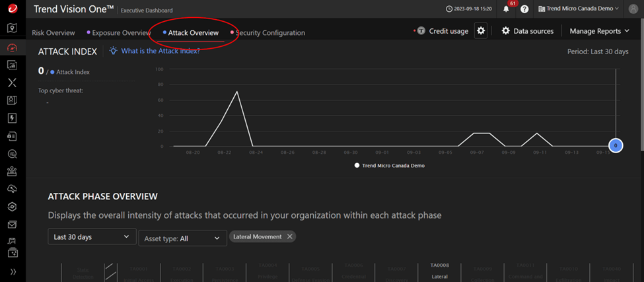
Task: Click the clock icon beside the timestamp
Action: (x=449, y=9)
